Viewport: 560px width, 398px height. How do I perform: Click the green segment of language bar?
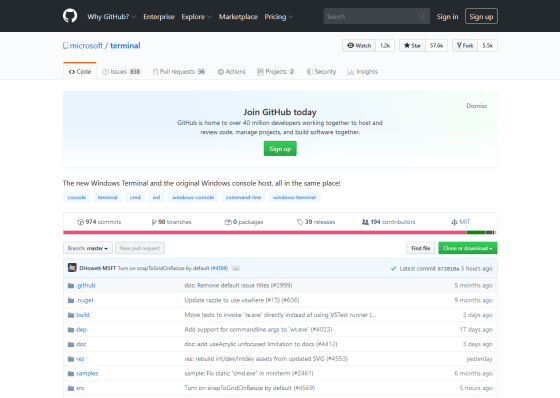coord(476,233)
